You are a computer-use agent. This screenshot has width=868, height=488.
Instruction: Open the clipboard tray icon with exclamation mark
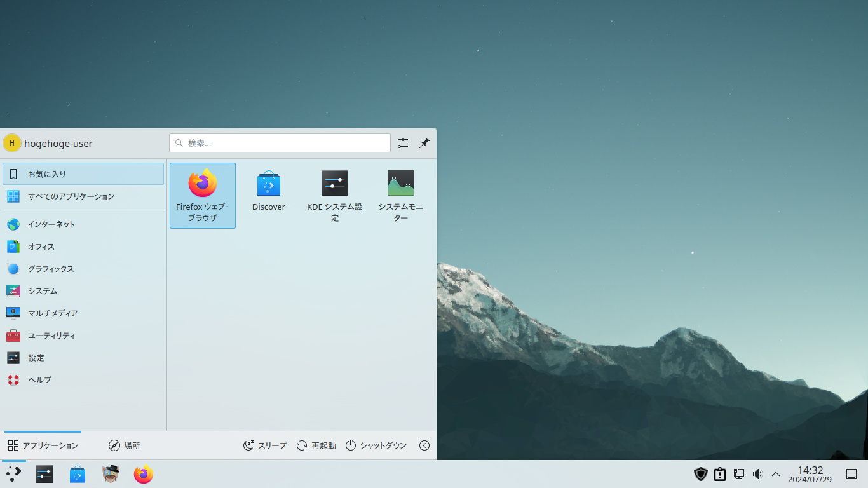719,474
